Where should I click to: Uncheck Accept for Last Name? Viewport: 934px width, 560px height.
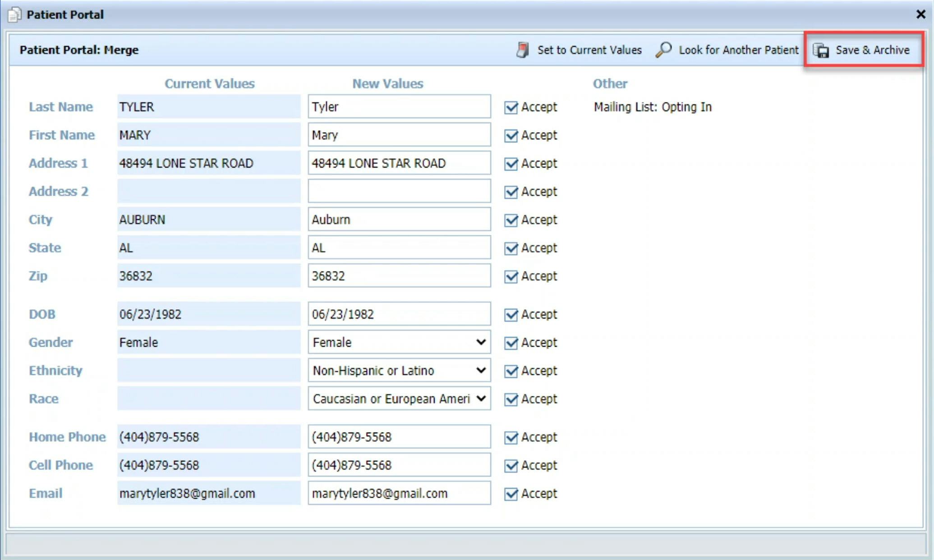(x=511, y=108)
